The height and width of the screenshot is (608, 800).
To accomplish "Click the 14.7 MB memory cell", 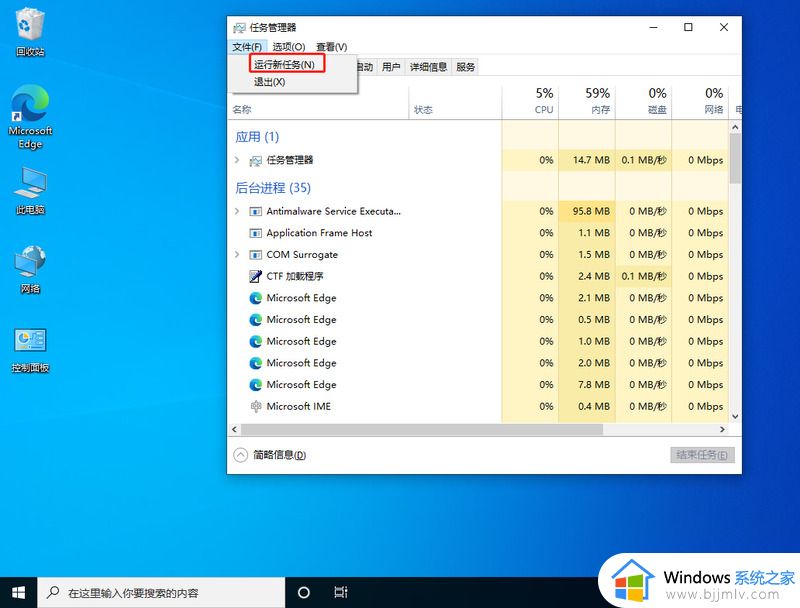I will (587, 160).
